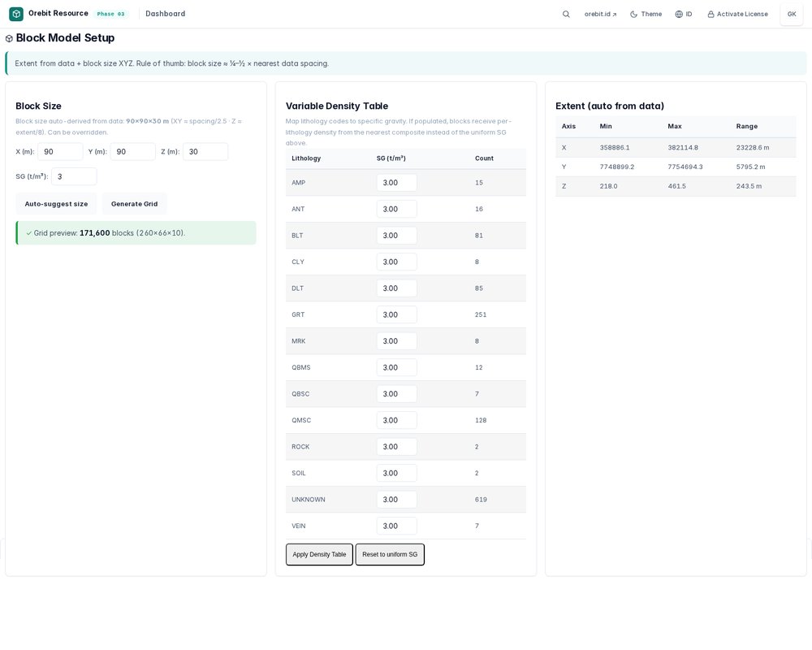Click the Lithology column header
This screenshot has width=812, height=650.
pos(306,158)
